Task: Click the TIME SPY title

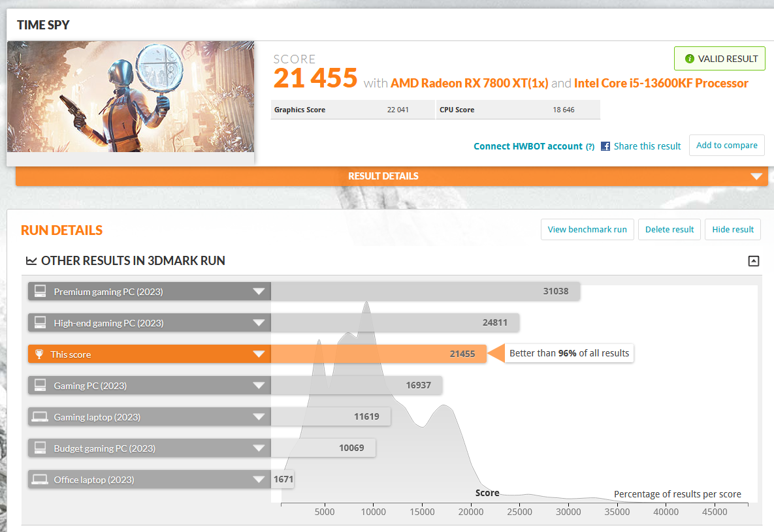Action: [43, 25]
